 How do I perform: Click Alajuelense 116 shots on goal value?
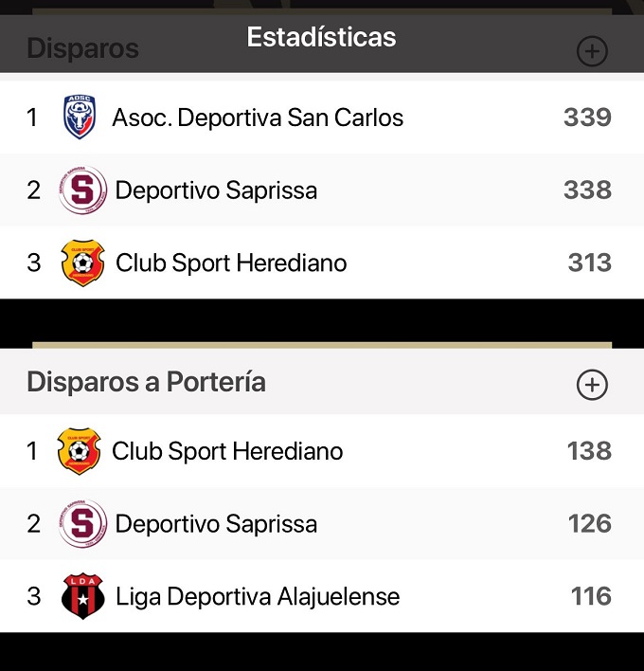tap(591, 596)
